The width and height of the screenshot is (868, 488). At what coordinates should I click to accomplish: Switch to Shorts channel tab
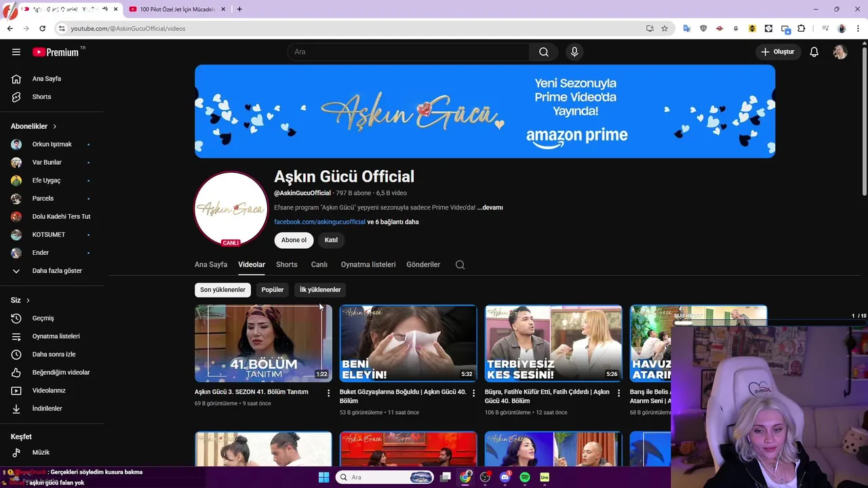pyautogui.click(x=287, y=264)
